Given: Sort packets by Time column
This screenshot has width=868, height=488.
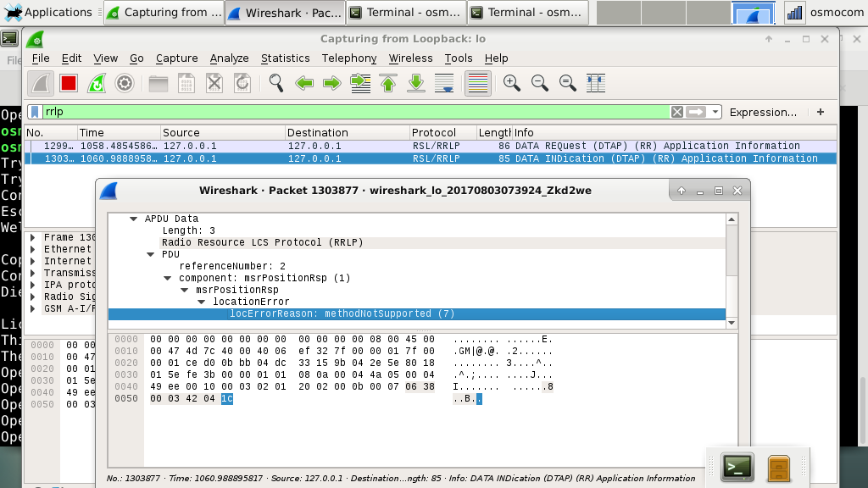Looking at the screenshot, I should tap(119, 133).
